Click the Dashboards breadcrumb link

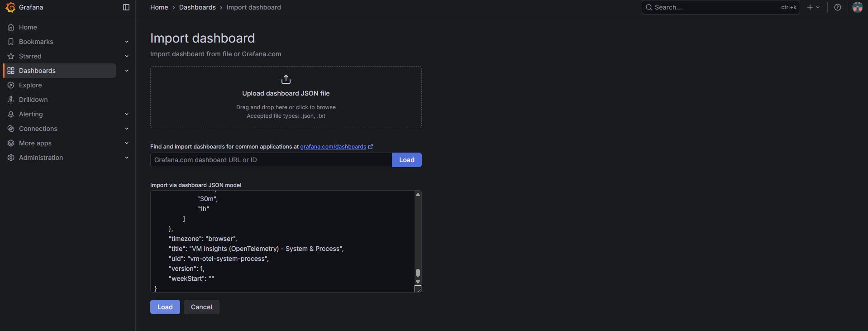pos(197,7)
